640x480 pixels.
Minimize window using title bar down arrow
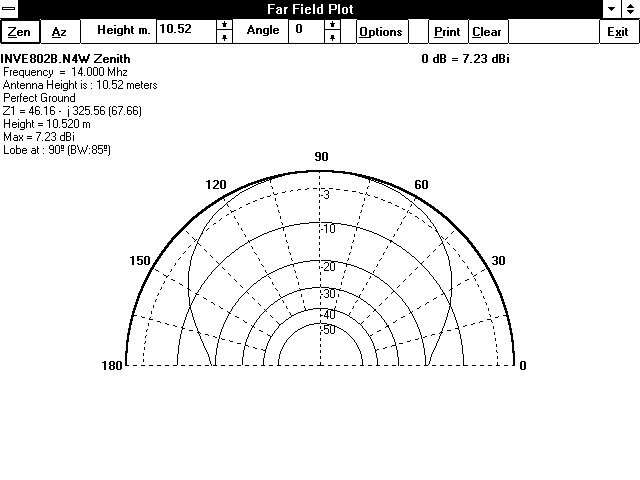coord(611,9)
